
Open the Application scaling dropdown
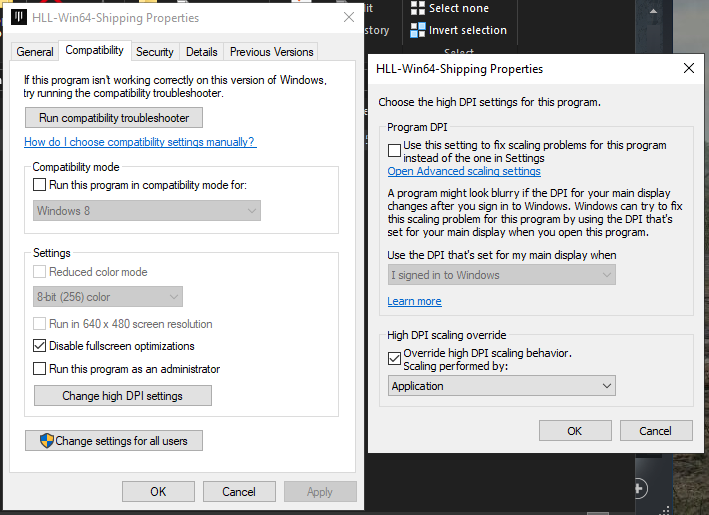501,386
